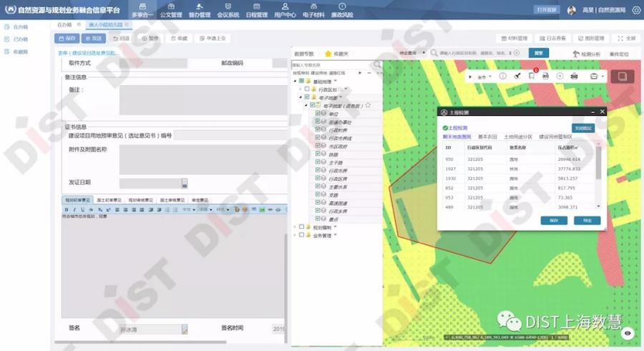This screenshot has width=644, height=351.
Task: Expand the 业务管理 tree node
Action: pos(296,235)
